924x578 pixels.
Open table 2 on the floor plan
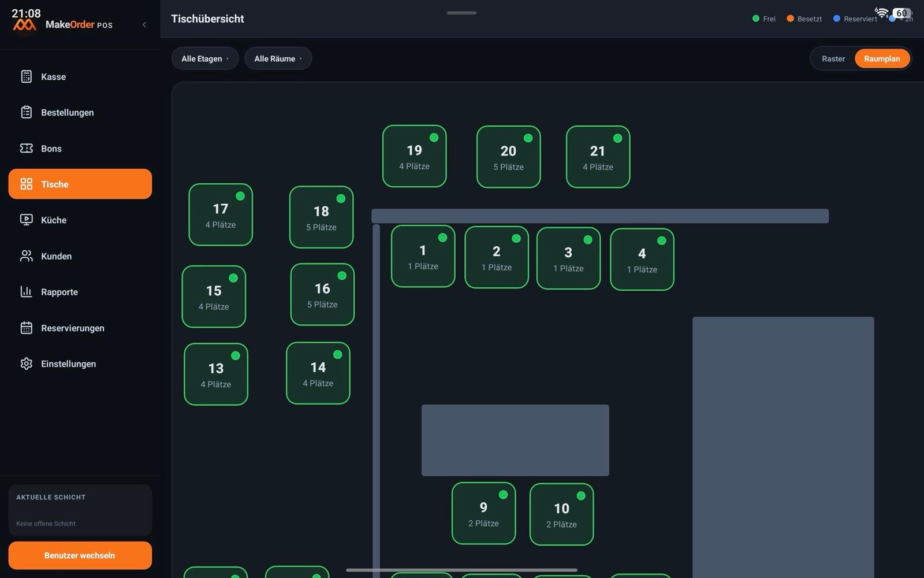pos(497,257)
